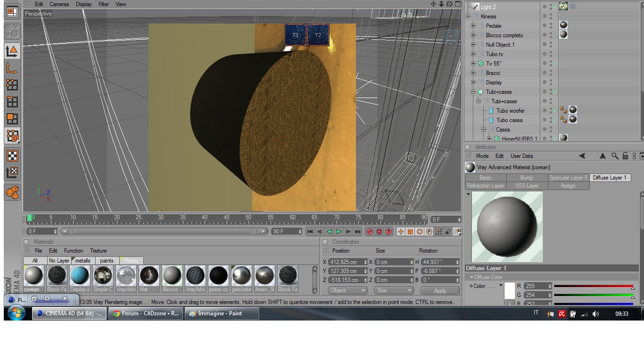Adjust the green G color slider
Image resolution: width=644 pixels, height=362 pixels.
click(x=594, y=295)
